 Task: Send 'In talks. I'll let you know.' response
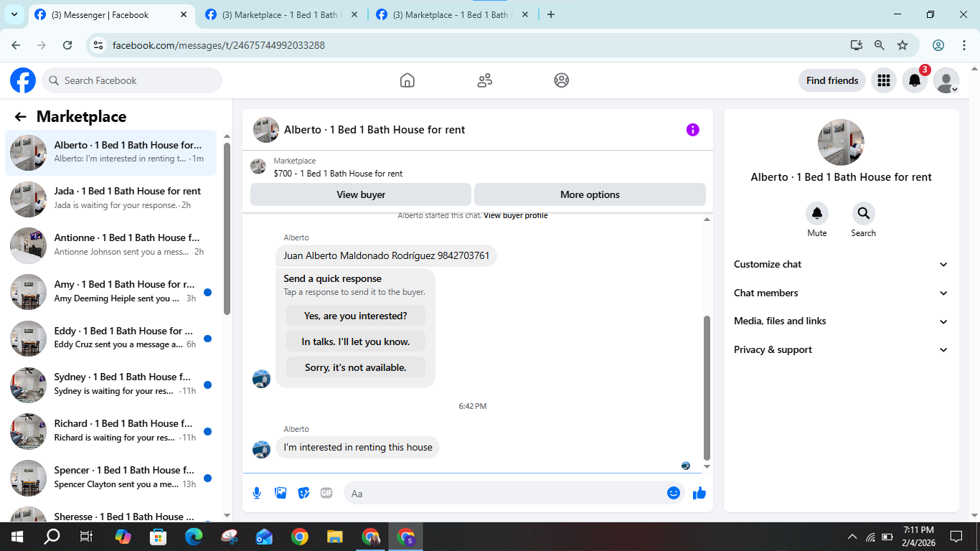[356, 342]
